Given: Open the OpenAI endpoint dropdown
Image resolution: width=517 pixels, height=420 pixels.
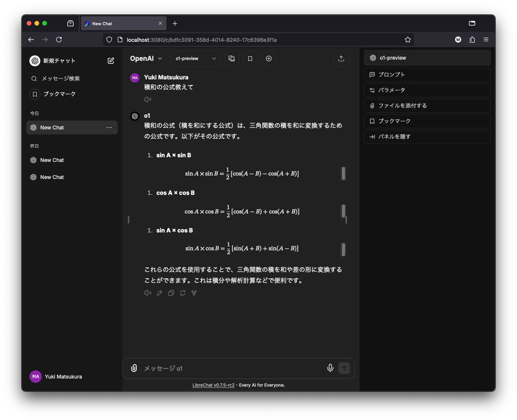Looking at the screenshot, I should [x=146, y=59].
